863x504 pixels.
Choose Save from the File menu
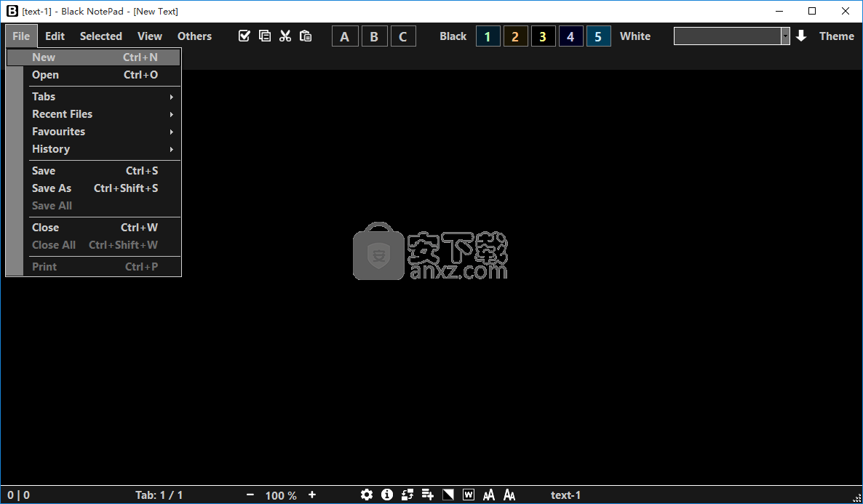(94, 171)
